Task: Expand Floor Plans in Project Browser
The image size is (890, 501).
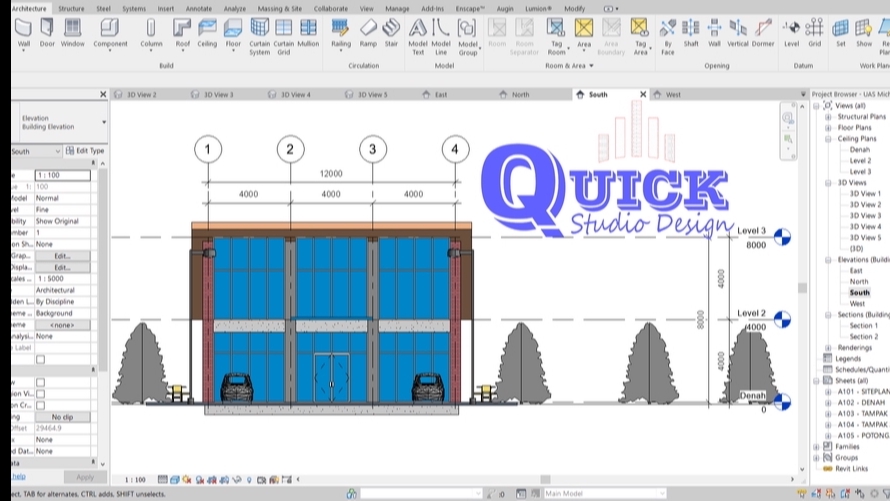Action: point(828,128)
